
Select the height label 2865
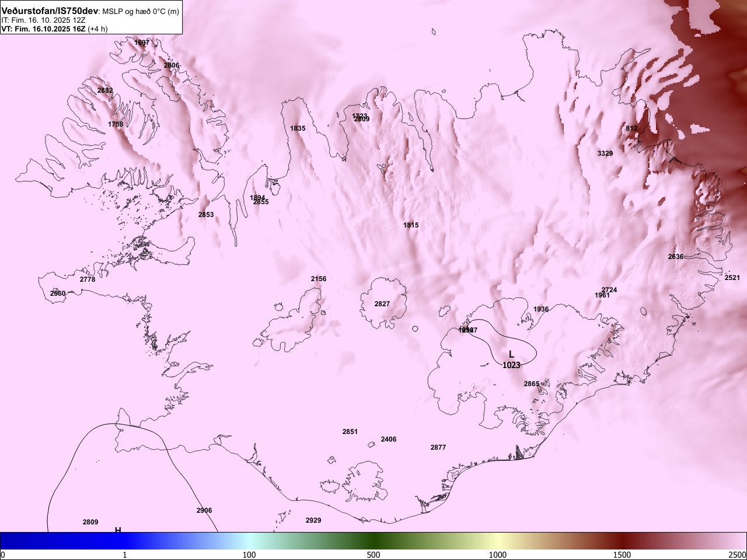point(532,384)
